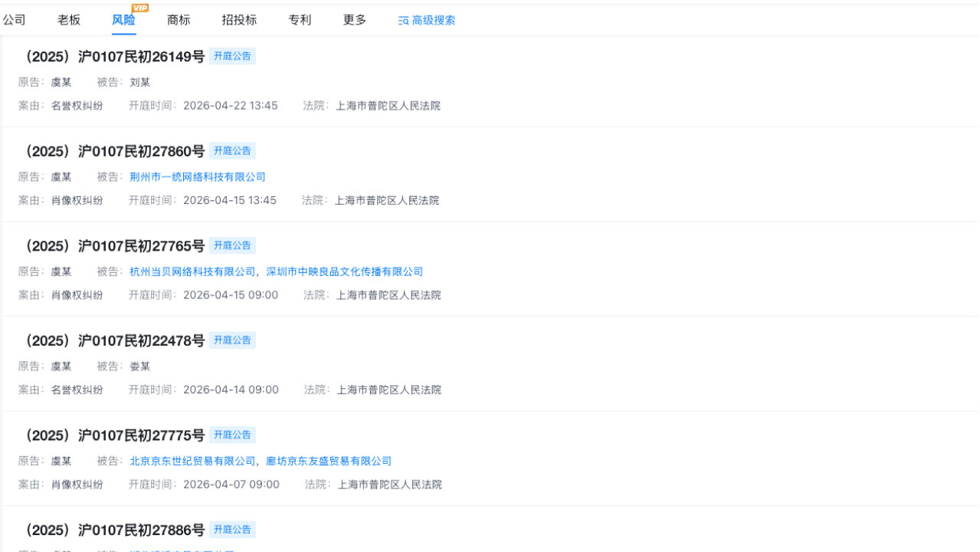Switch to the 老板 tab
This screenshot has height=552, width=980.
click(67, 20)
